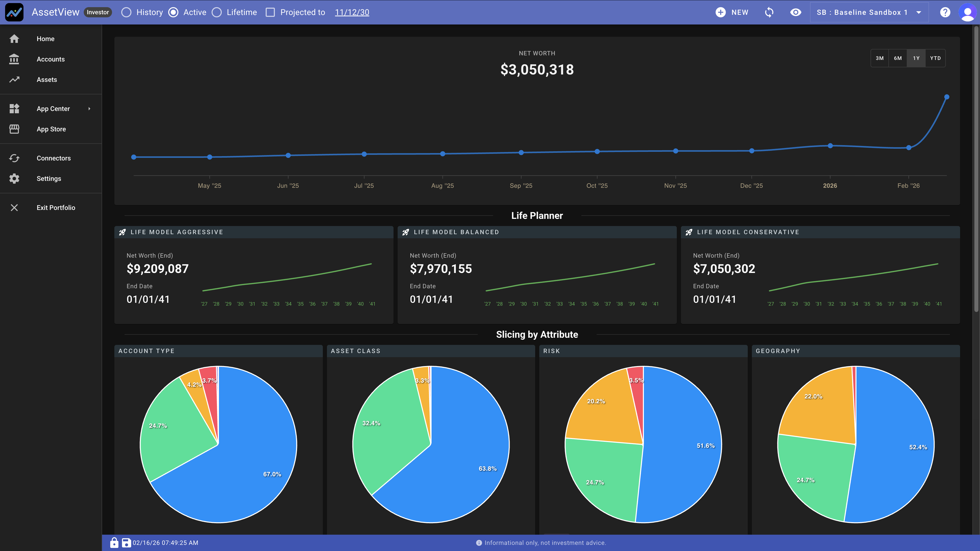Expand the App Center submenu arrow

[89, 109]
